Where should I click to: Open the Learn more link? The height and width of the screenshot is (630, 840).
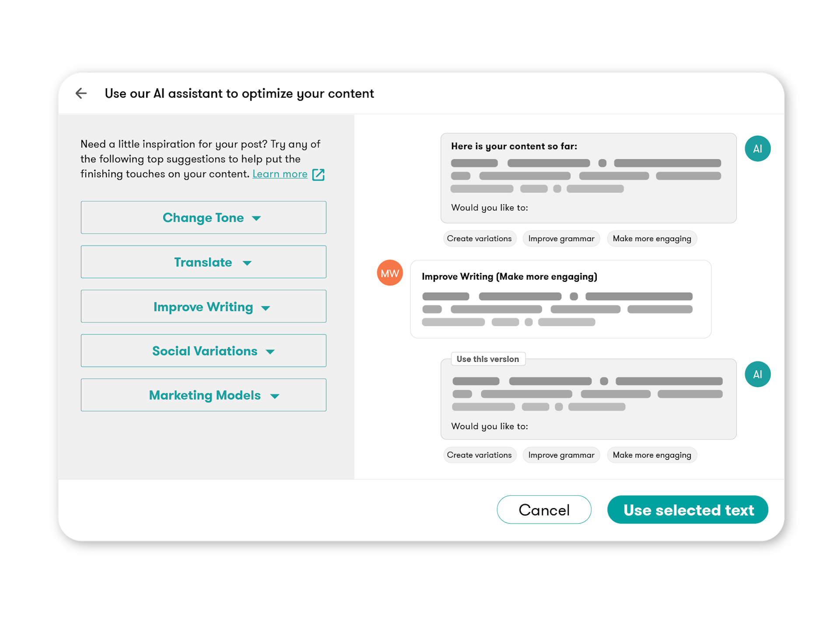click(x=280, y=174)
